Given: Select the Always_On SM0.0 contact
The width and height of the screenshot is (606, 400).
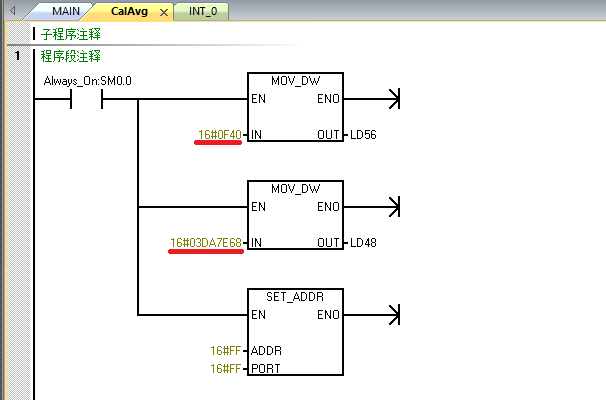Looking at the screenshot, I should tap(88, 99).
